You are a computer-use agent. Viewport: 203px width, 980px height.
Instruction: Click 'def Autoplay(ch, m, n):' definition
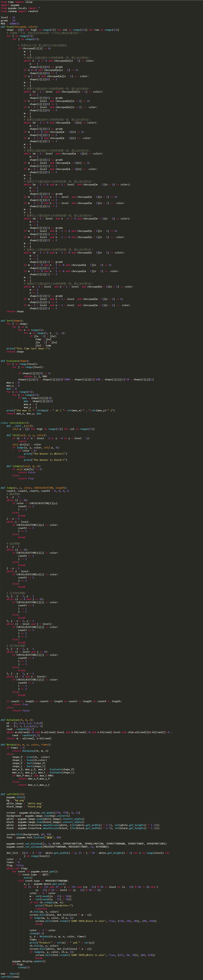click(17, 720)
